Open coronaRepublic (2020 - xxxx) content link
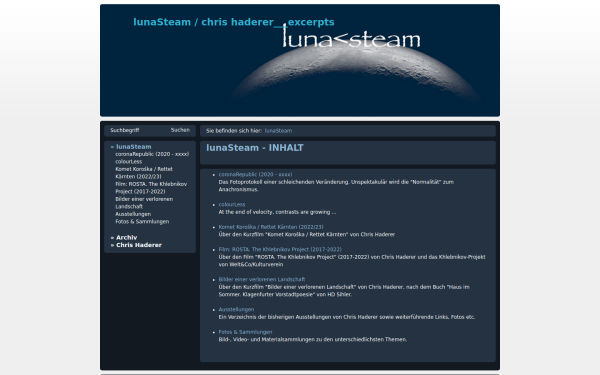Viewport: 600px width, 375px height. (x=255, y=174)
